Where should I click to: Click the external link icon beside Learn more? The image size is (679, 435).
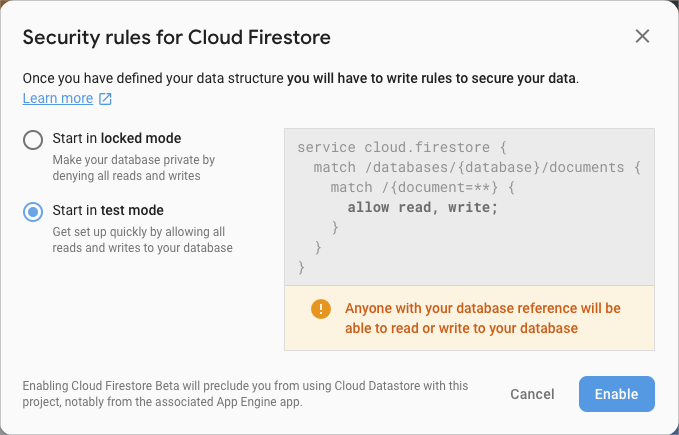[105, 98]
